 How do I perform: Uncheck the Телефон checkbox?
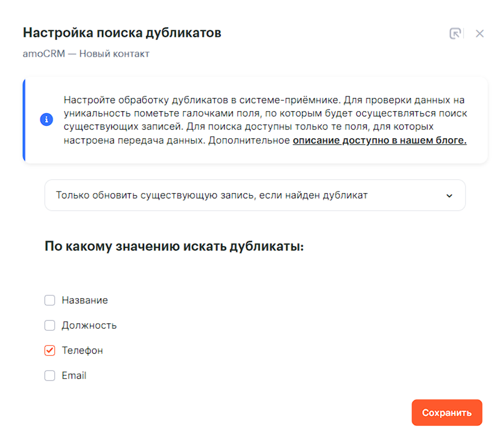tap(50, 350)
